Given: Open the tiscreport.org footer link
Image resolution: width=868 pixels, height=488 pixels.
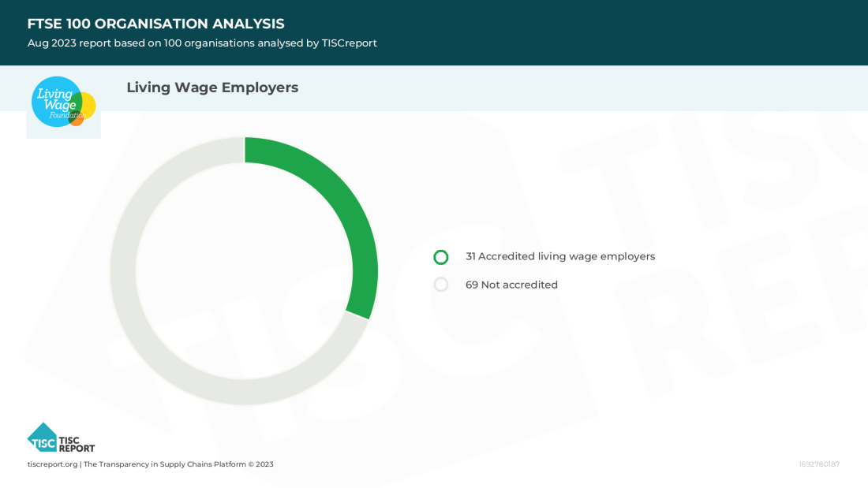Looking at the screenshot, I should 52,464.
